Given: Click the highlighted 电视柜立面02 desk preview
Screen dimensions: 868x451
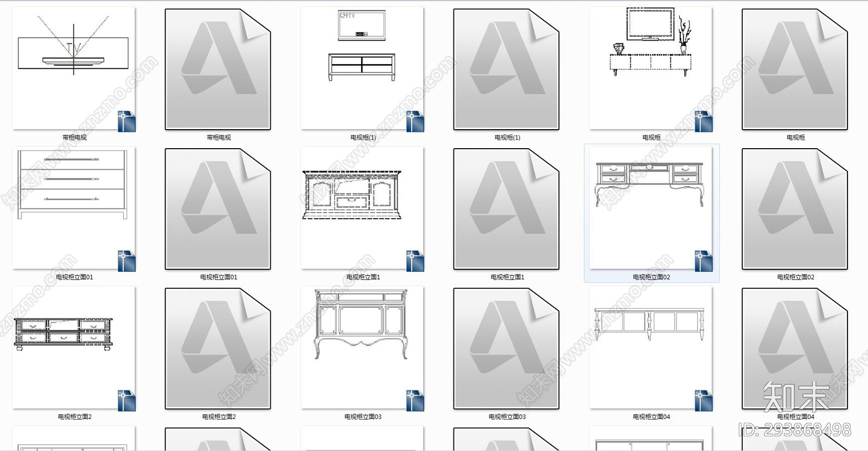Looking at the screenshot, I should pyautogui.click(x=651, y=208).
